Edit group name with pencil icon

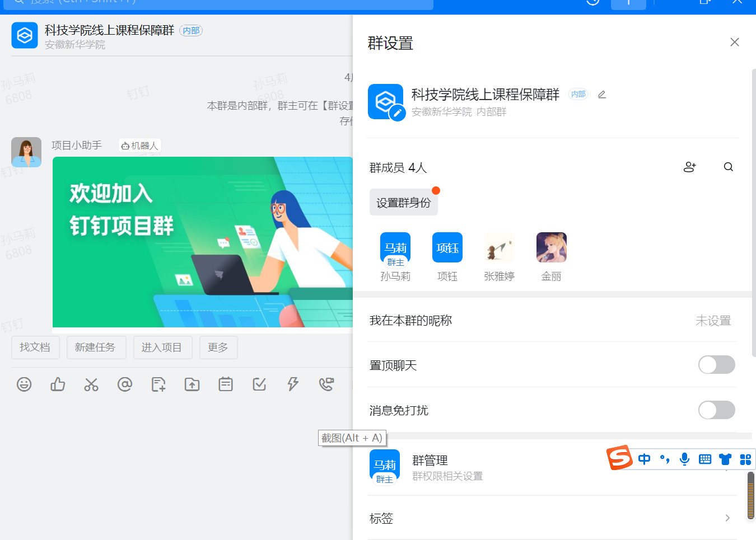(x=602, y=95)
